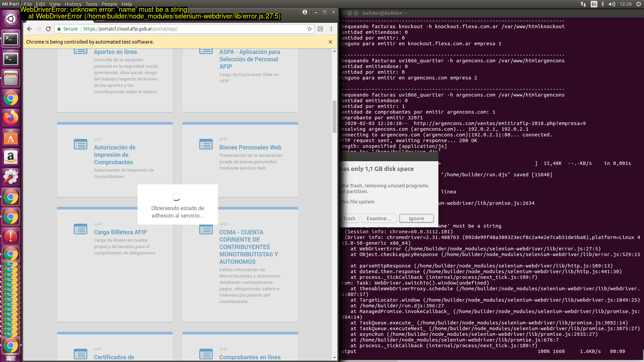Image resolution: width=644 pixels, height=362 pixels.
Task: Open Autorización de Impresión de Comprobantes
Action: [x=115, y=155]
